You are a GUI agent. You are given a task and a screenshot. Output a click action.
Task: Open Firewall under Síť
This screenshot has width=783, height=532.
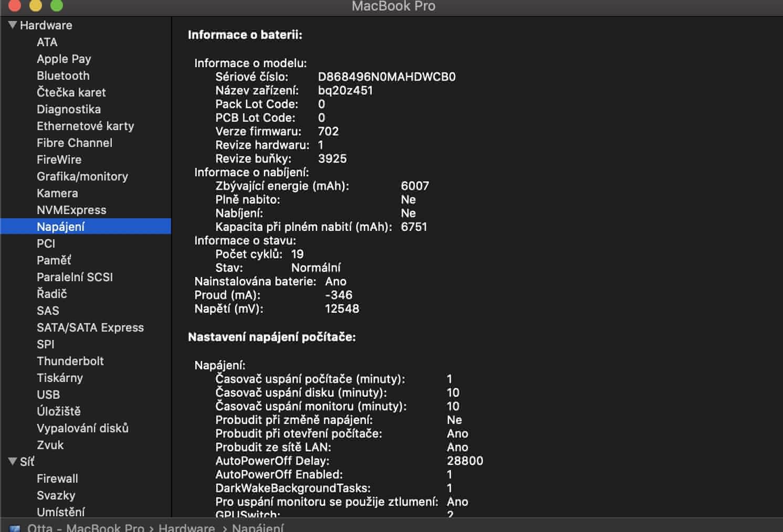[57, 478]
